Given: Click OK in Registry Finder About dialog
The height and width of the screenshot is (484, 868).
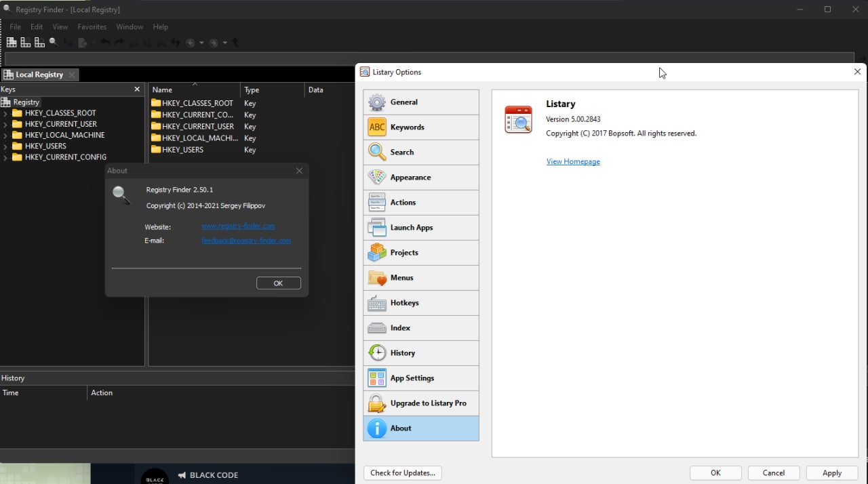Looking at the screenshot, I should click(278, 283).
